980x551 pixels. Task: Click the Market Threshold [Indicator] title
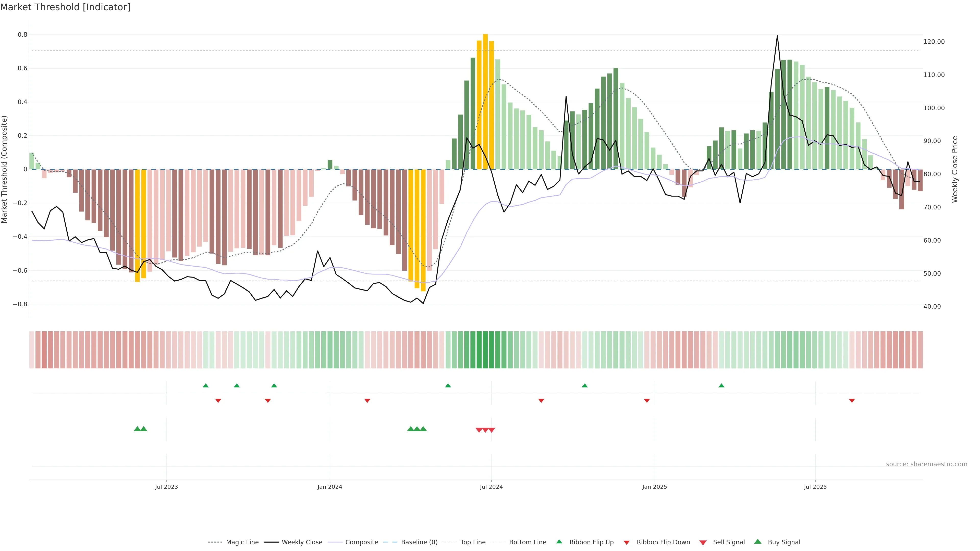[65, 7]
